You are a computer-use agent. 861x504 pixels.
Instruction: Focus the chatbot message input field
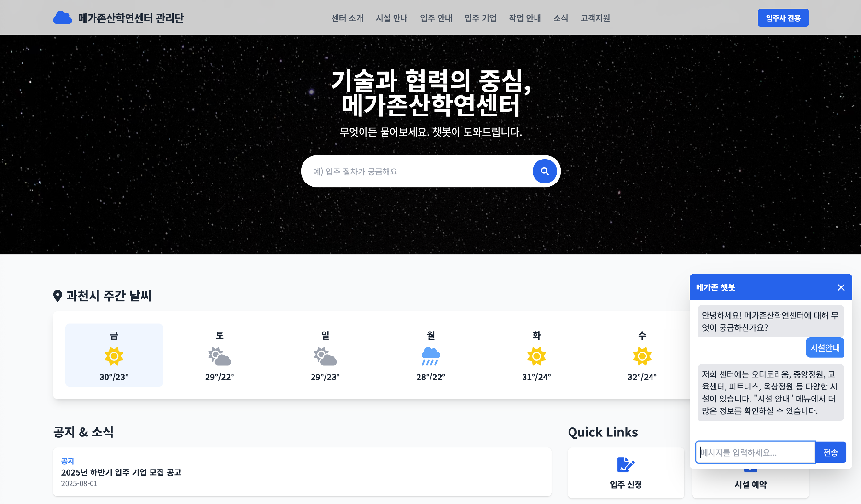(x=755, y=452)
